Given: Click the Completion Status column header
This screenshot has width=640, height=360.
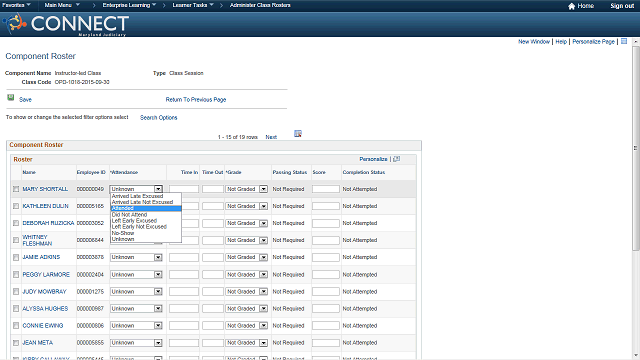Looking at the screenshot, I should (364, 172).
